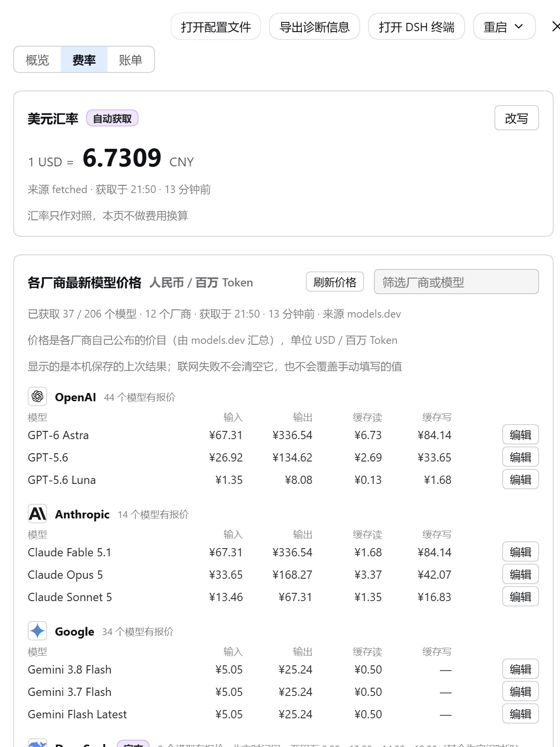
Task: Click the 各厂商最新模型价格 heading
Action: pos(85,283)
